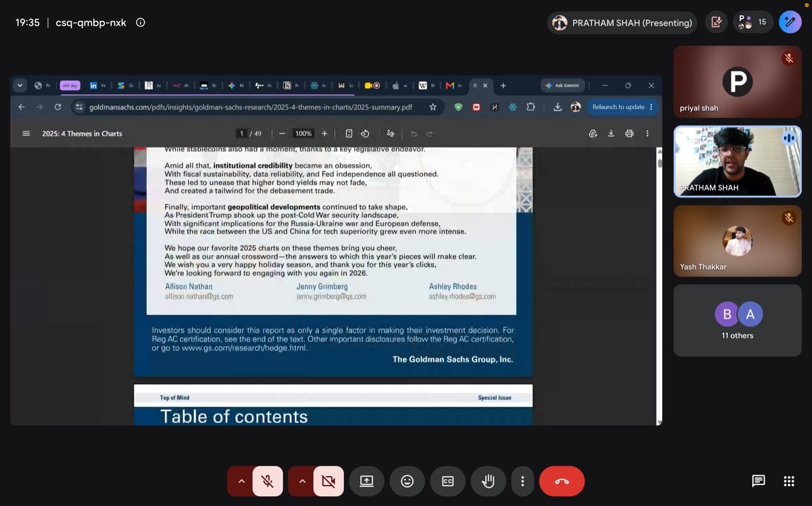
Task: Download the PDF file
Action: click(x=611, y=133)
